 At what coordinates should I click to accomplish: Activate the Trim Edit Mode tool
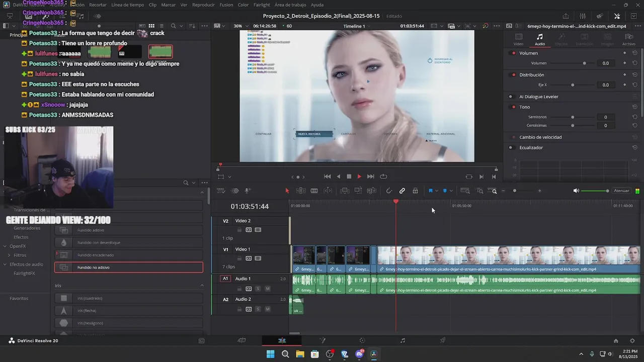point(301,191)
